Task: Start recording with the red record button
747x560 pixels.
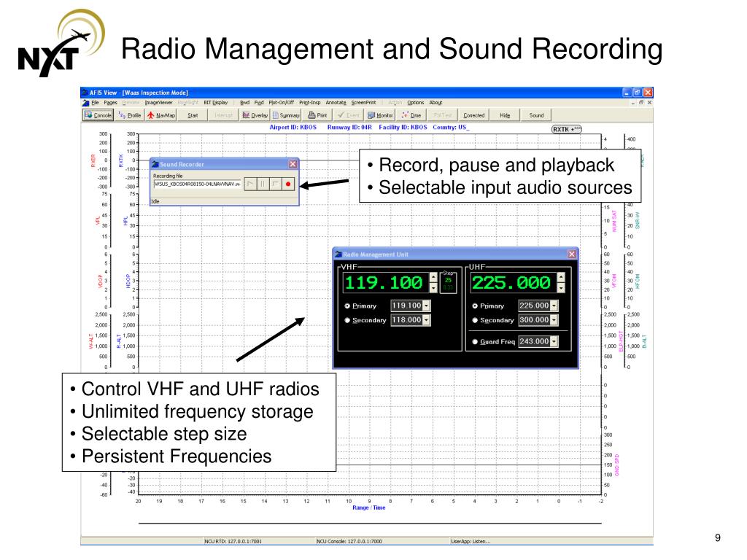Action: (x=288, y=184)
